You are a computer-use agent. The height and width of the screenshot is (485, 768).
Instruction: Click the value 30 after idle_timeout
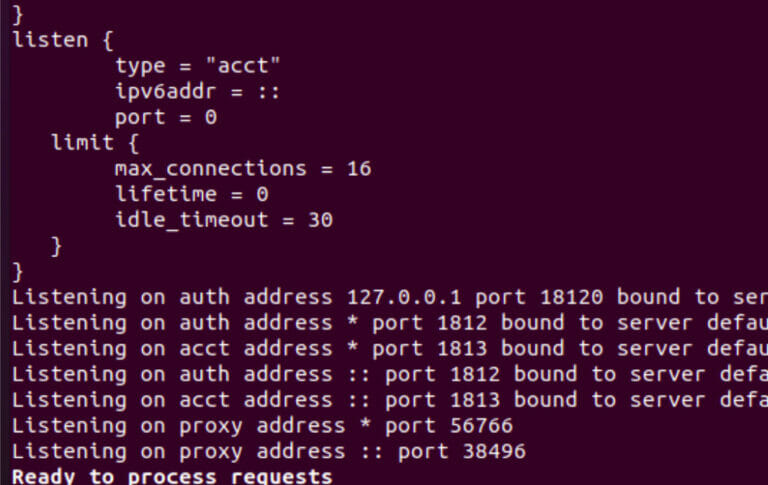pos(320,219)
